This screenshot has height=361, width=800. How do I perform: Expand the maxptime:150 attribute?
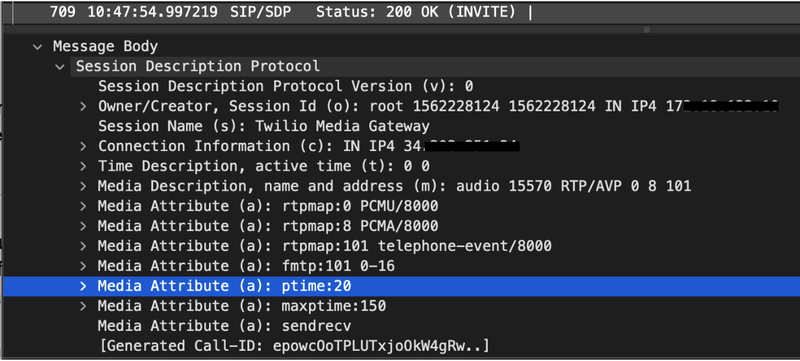click(x=83, y=306)
